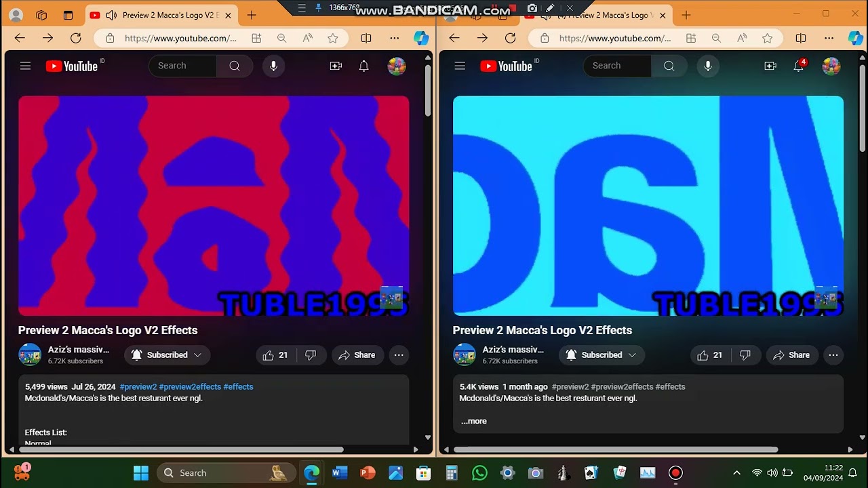Open a new tab in left browser window
This screenshot has width=868, height=488.
tap(252, 15)
